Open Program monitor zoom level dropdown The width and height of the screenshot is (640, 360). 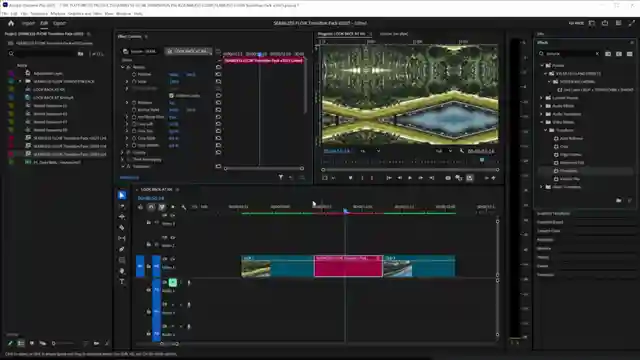coord(370,151)
